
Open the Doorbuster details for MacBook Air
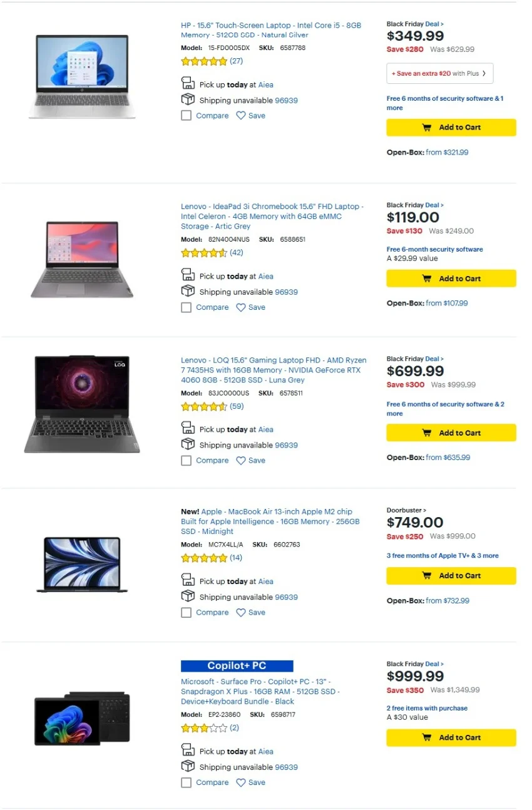point(406,511)
